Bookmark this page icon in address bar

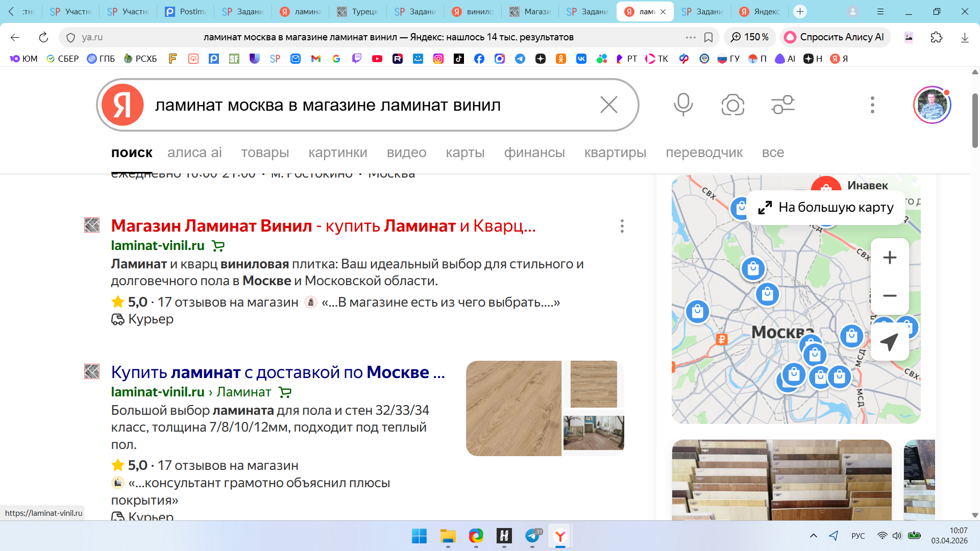[708, 37]
